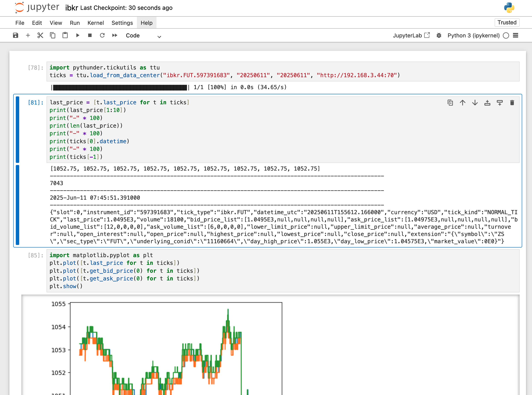Open notebook in JupyterLab link
Screen dimensions: 532x395
tap(411, 35)
